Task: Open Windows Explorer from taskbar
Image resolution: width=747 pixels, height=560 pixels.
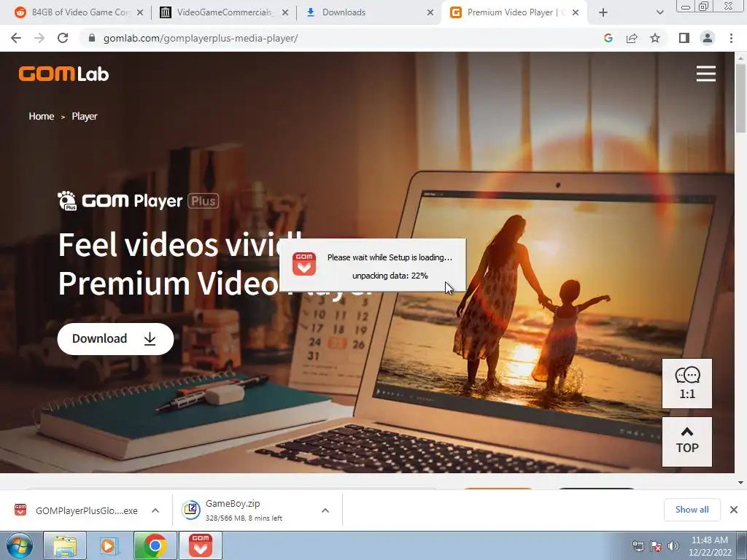Action: pos(65,545)
